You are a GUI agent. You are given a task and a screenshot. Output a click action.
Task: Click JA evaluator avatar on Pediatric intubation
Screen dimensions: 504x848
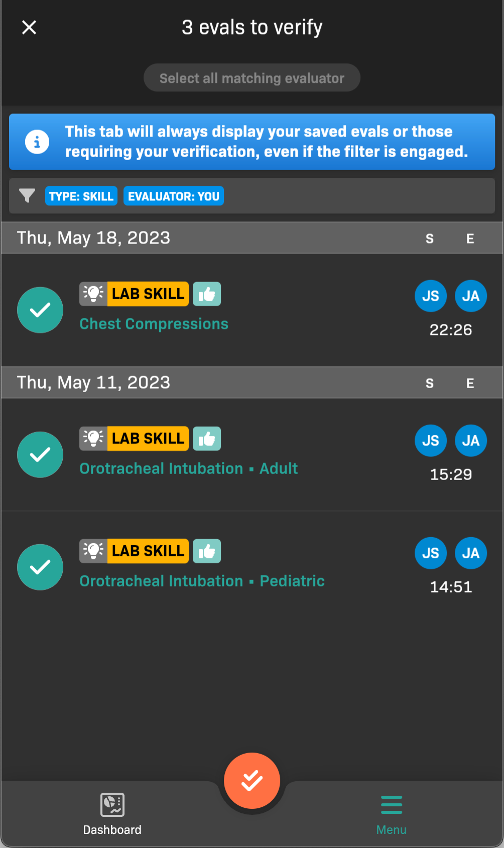coord(470,553)
